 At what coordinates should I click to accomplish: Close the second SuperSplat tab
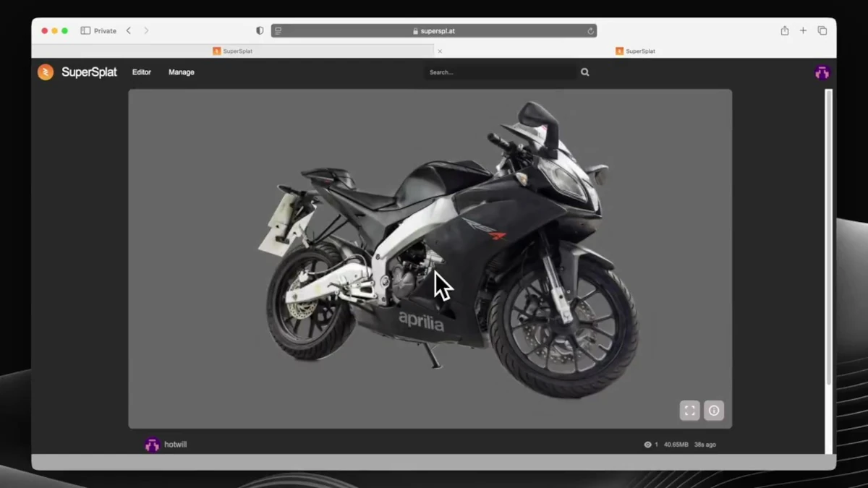440,51
